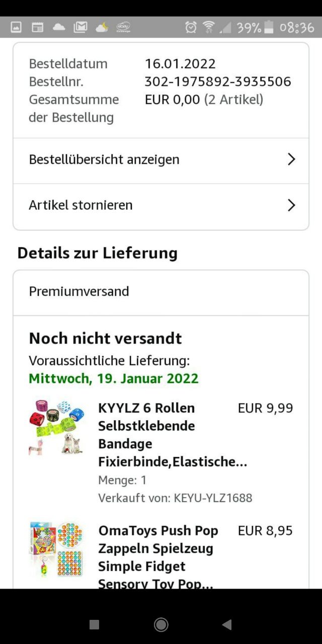Image resolution: width=322 pixels, height=644 pixels.
Task: Tap the alarm clock status icon
Action: pyautogui.click(x=191, y=27)
